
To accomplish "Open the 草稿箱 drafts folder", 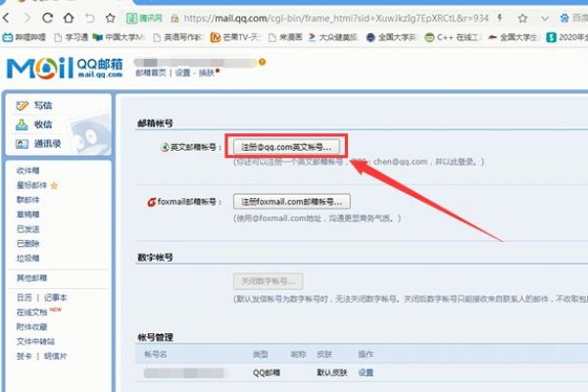I will [x=28, y=215].
